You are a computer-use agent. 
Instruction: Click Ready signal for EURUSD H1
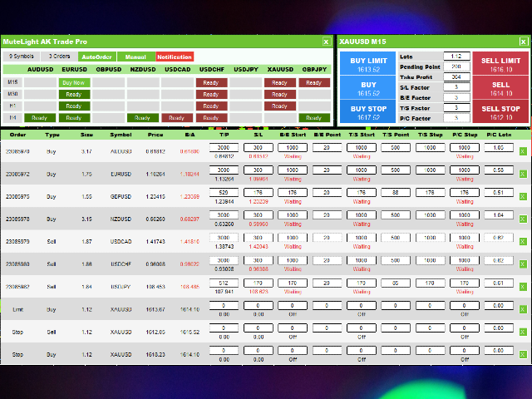[74, 106]
